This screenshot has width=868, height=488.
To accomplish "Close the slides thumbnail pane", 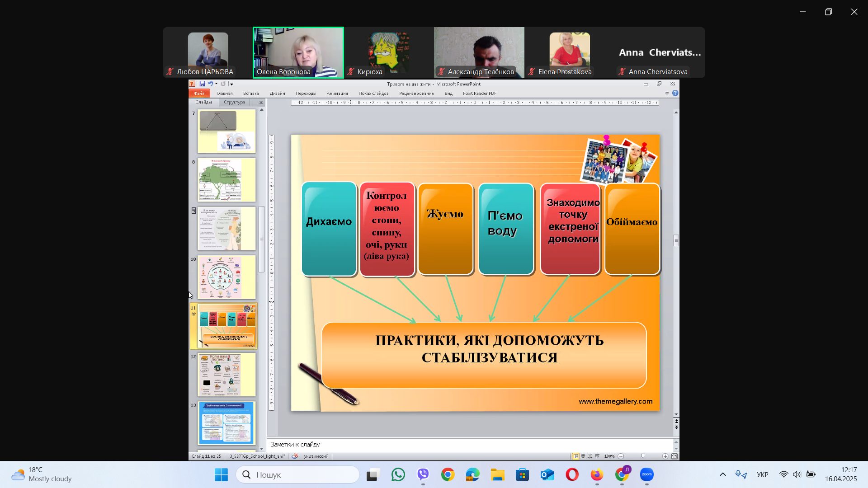I will (x=261, y=103).
